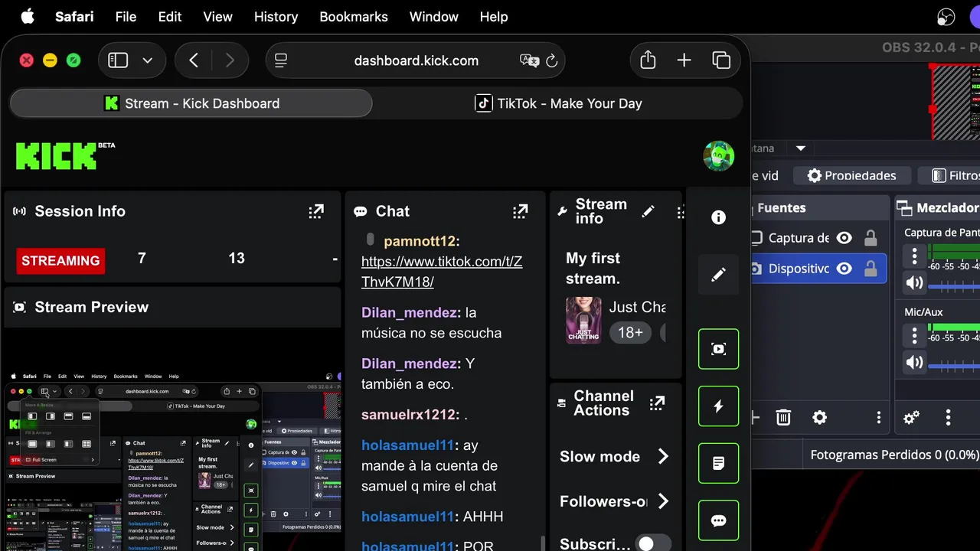Viewport: 980px width, 551px height.
Task: Mute Captura de Pantalla audio in OBS
Action: [x=914, y=283]
